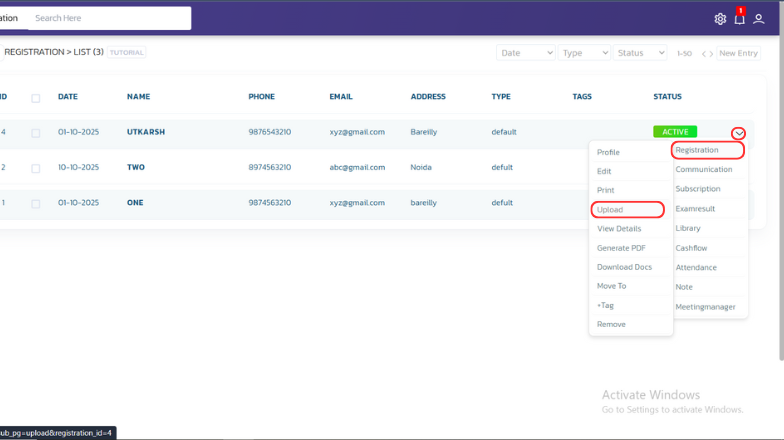Screen dimensions: 784x440
Task: Select the header select-all checkbox
Action: (36, 97)
